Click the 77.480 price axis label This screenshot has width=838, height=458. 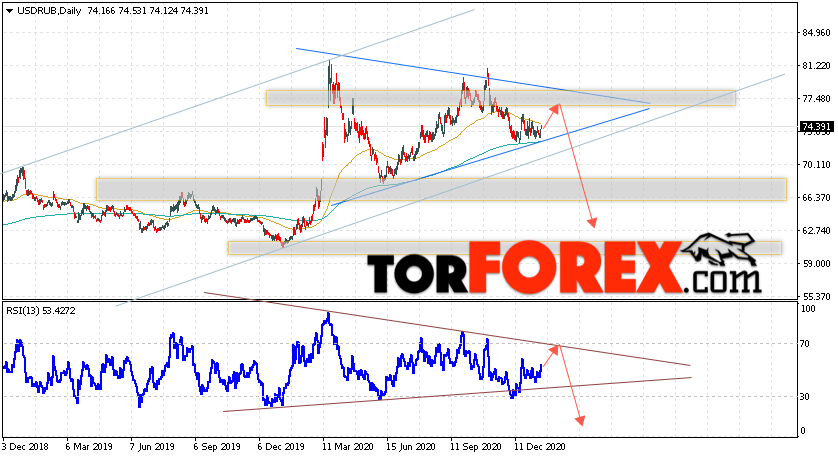[x=817, y=99]
